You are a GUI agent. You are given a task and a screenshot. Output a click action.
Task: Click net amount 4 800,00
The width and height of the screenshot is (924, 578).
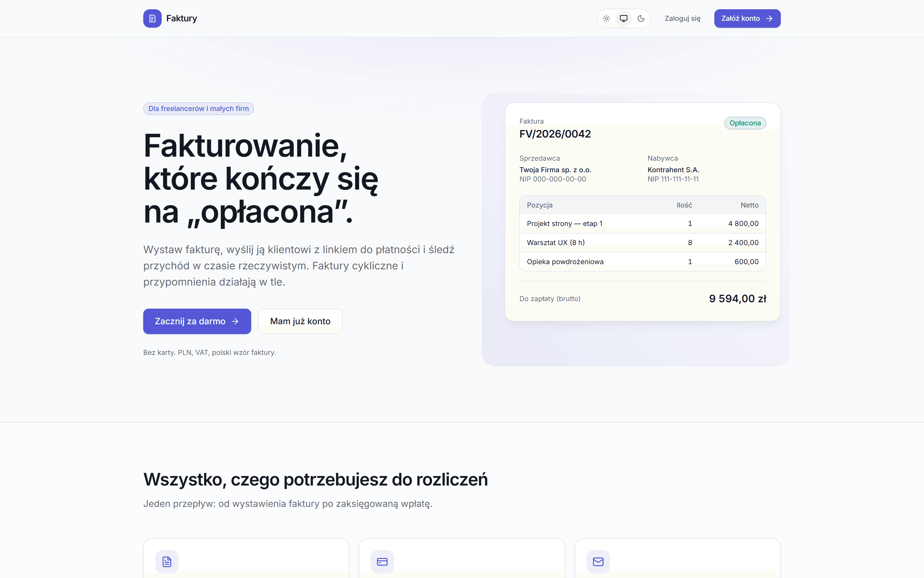pyautogui.click(x=743, y=224)
